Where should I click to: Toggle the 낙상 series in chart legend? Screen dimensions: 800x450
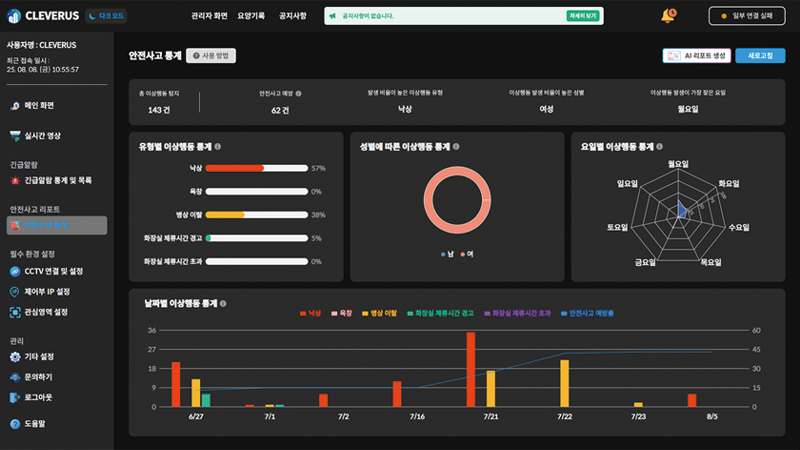(310, 314)
